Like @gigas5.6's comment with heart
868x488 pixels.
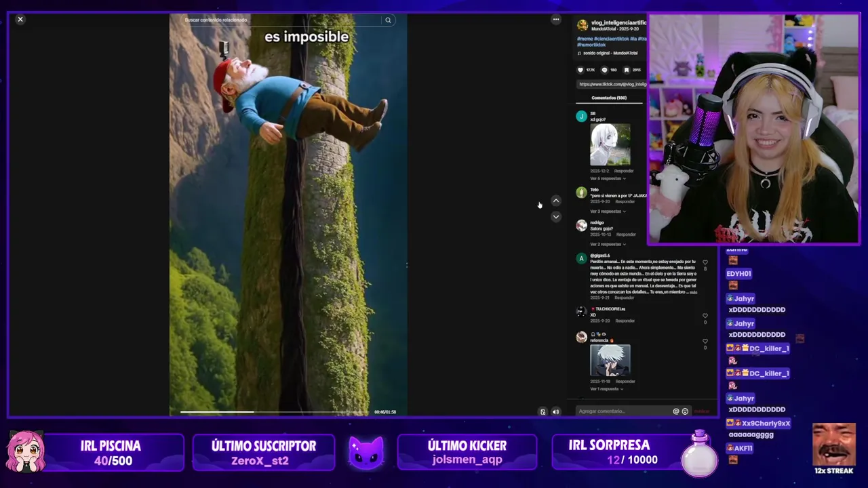click(x=705, y=262)
